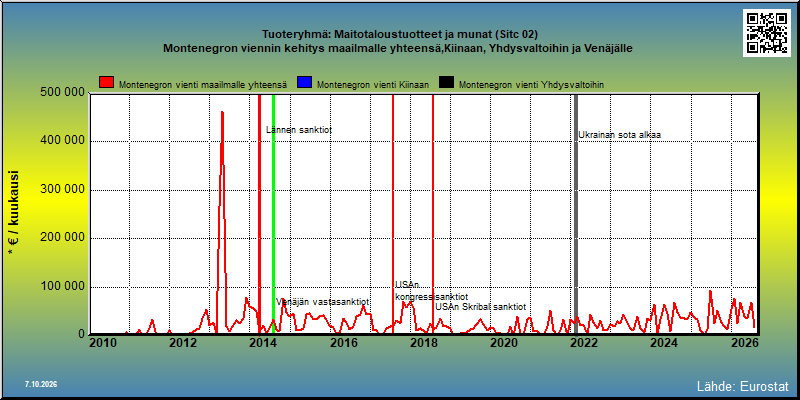Click legend label 'Montenegron vienti Kiinaan'
This screenshot has width=800, height=400.
pos(373,85)
